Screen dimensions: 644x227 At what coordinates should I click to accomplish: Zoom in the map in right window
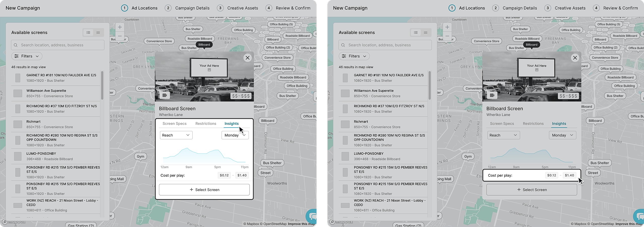pyautogui.click(x=447, y=27)
